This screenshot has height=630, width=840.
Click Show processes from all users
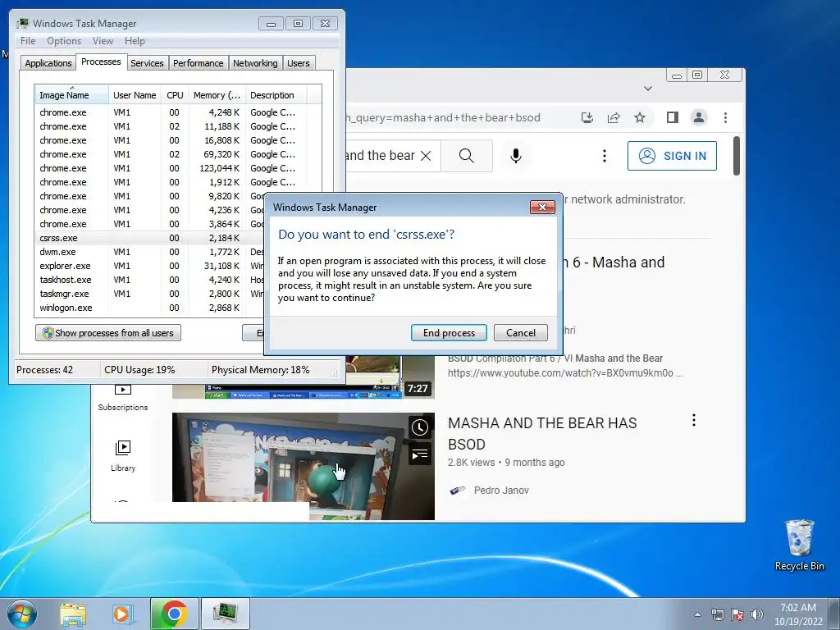pos(108,333)
